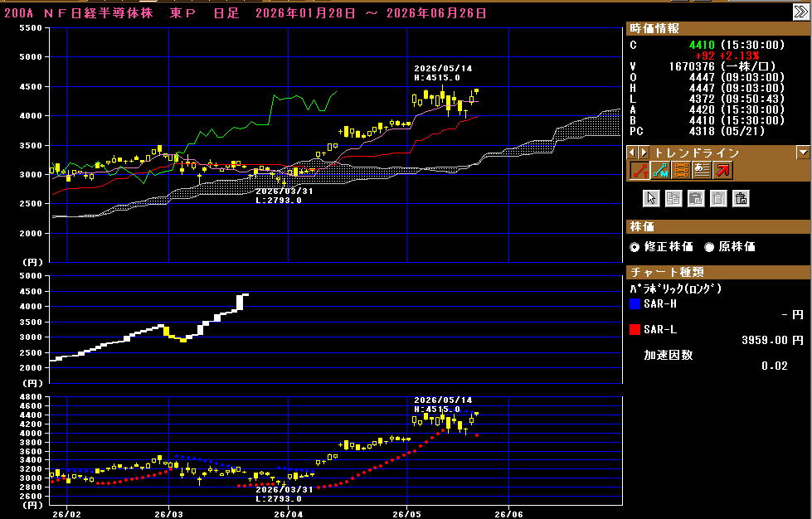The width and height of the screenshot is (812, 519).
Task: Click the ask price A 4420 row
Action: [x=707, y=109]
